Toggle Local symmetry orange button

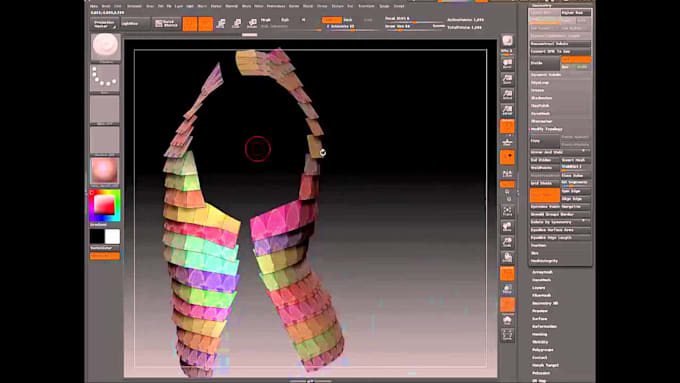(507, 157)
